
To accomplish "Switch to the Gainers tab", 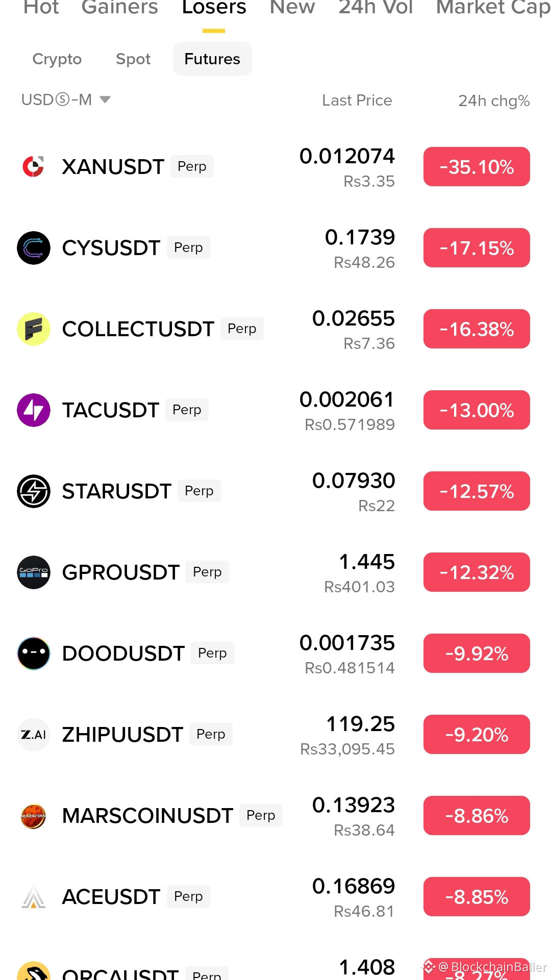I will [x=120, y=7].
